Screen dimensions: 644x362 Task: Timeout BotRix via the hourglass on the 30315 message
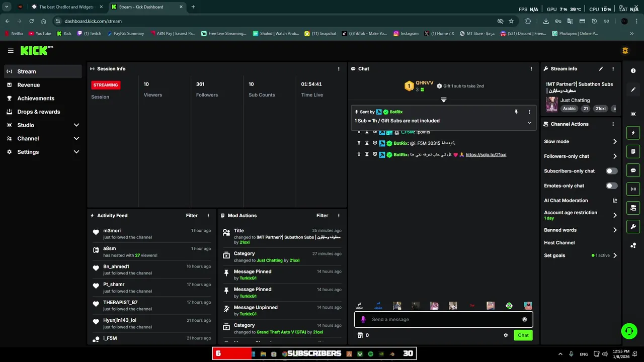tap(367, 143)
